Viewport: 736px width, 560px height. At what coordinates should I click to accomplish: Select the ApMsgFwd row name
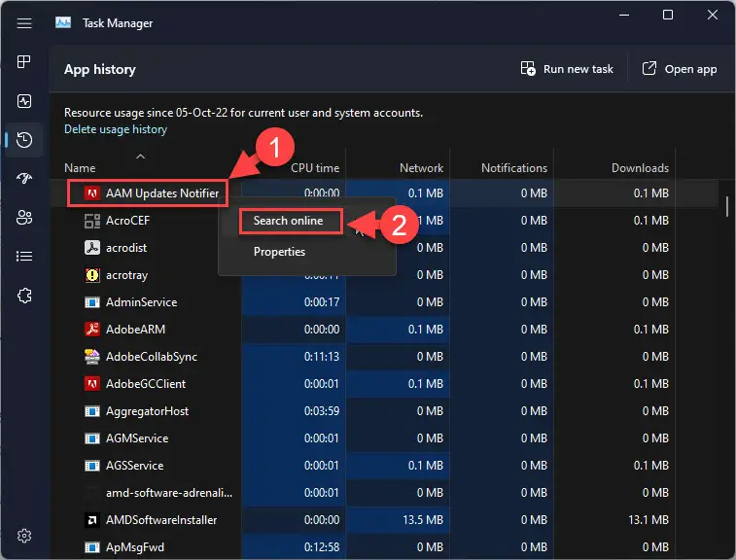pos(135,547)
